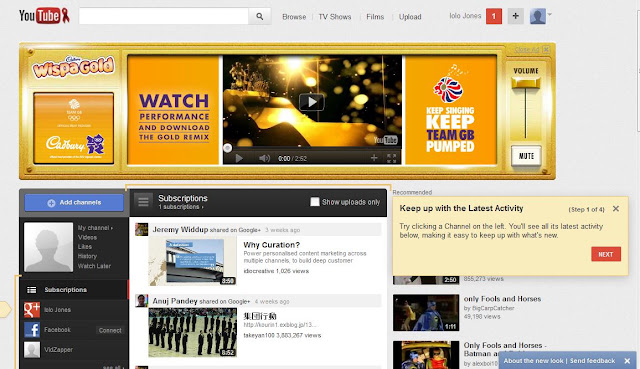
Task: Click Anuj Pandey's avatar
Action: (x=141, y=301)
